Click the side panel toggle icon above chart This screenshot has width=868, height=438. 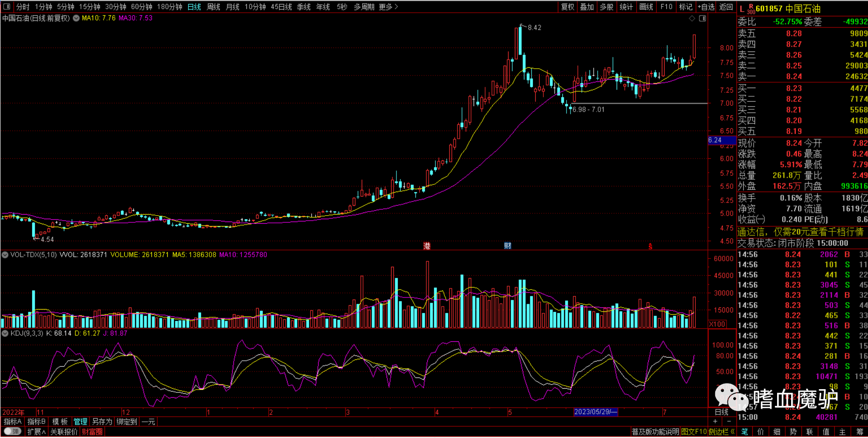(703, 19)
